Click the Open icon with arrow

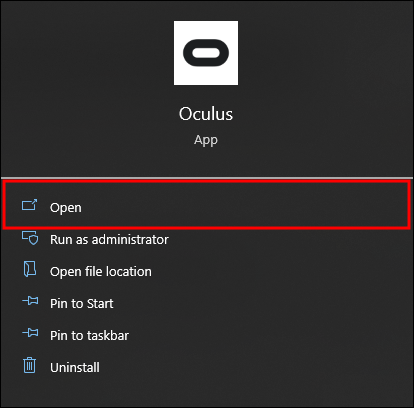tap(29, 205)
